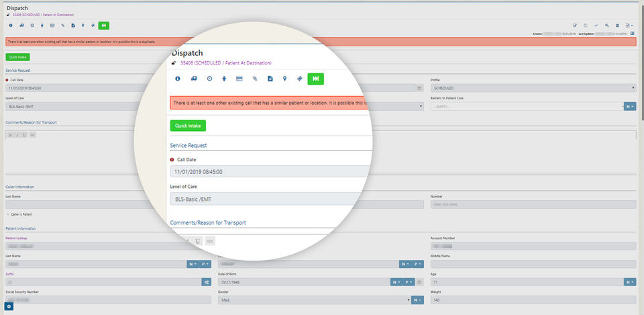Click the underline icon in the magnified editor toolbar
This screenshot has height=315, width=644.
(199, 241)
